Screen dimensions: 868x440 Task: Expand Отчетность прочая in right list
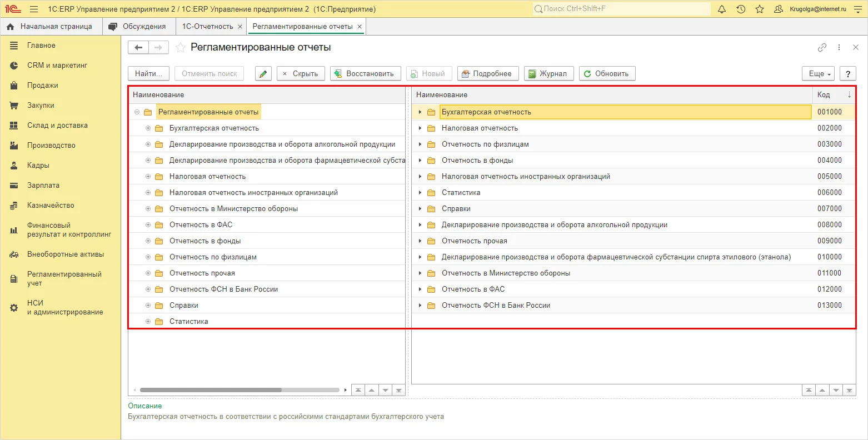pyautogui.click(x=420, y=241)
